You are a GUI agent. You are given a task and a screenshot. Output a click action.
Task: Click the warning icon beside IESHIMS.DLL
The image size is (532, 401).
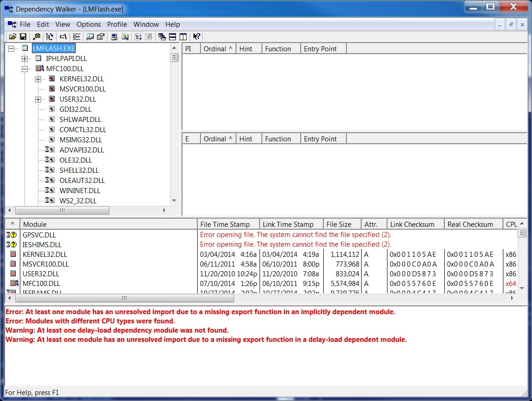click(x=12, y=244)
